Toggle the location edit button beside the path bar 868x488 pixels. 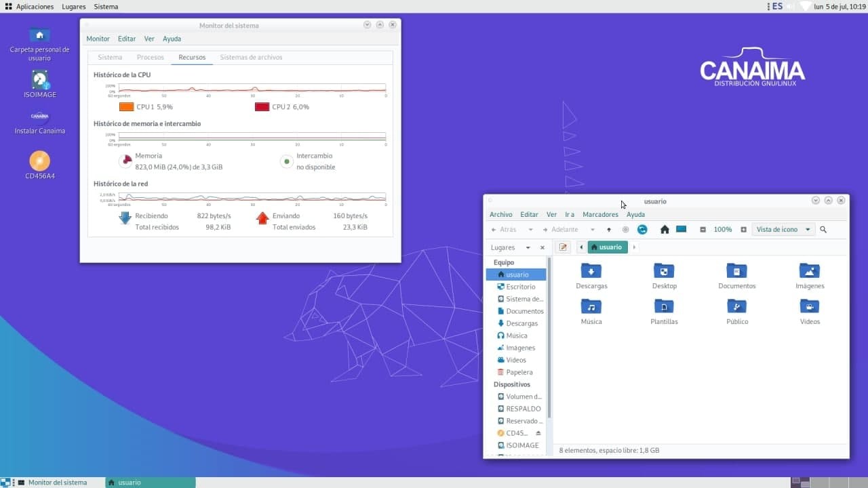tap(563, 247)
